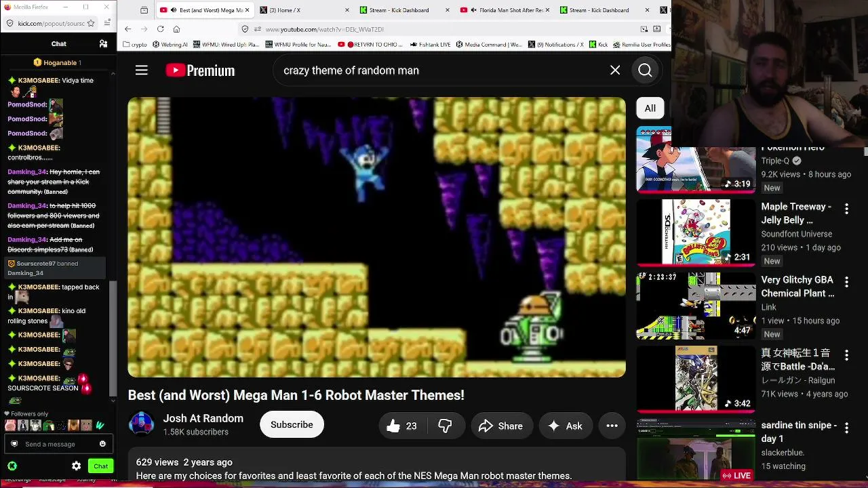This screenshot has width=868, height=488.
Task: Like the Mega Man themes video
Action: [401, 426]
